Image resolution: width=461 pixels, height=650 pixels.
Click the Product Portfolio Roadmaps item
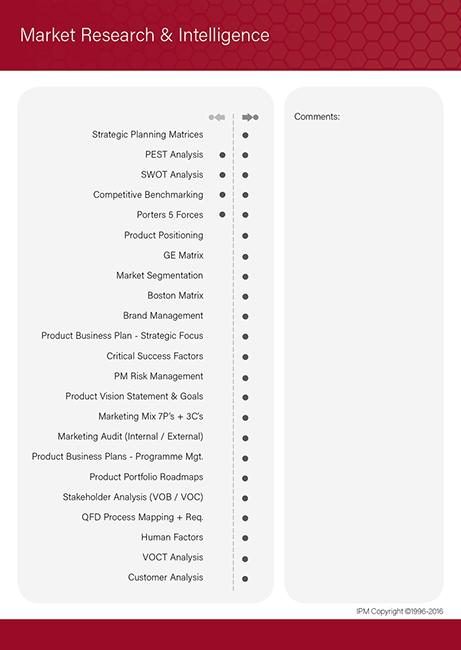click(x=146, y=477)
